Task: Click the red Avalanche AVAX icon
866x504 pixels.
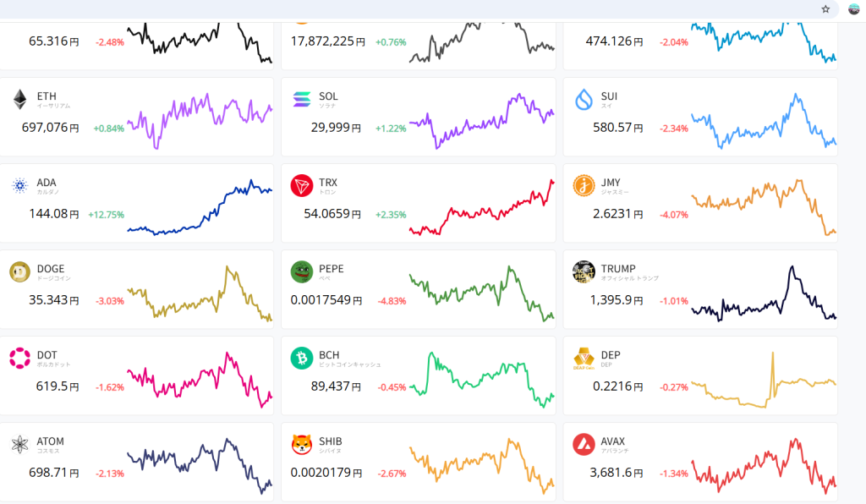Action: click(584, 445)
